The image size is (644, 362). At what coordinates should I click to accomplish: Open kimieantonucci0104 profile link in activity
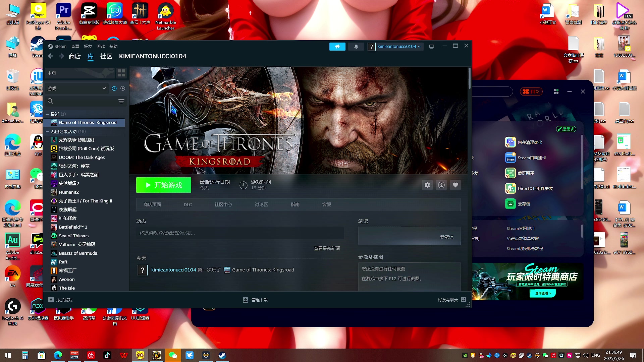click(x=173, y=270)
